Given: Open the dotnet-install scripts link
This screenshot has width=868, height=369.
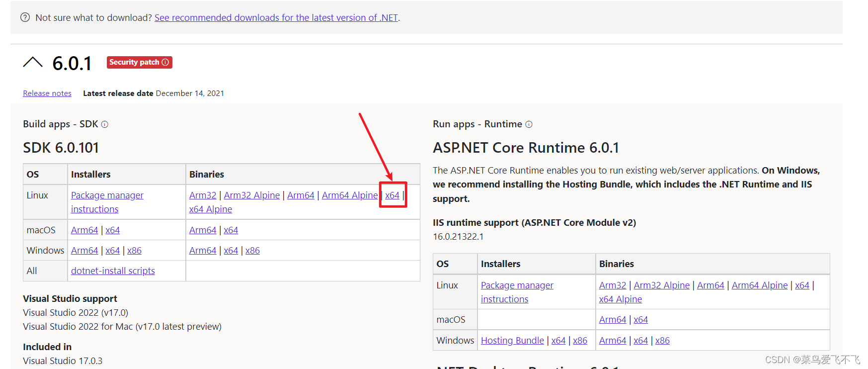Looking at the screenshot, I should [113, 271].
